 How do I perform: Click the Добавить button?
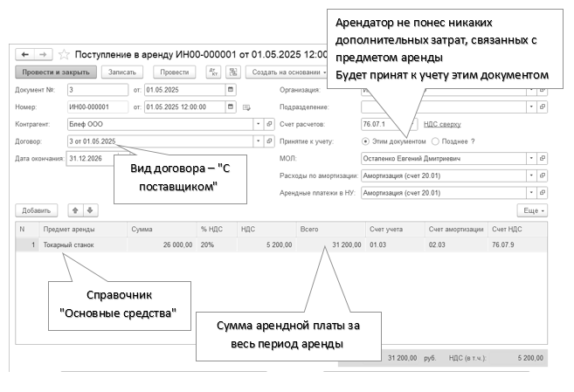click(x=36, y=210)
